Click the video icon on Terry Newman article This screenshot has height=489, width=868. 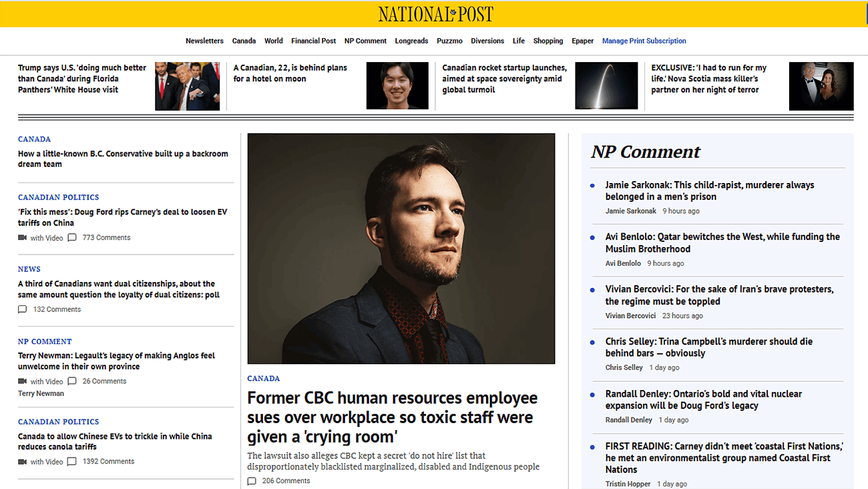pos(22,381)
